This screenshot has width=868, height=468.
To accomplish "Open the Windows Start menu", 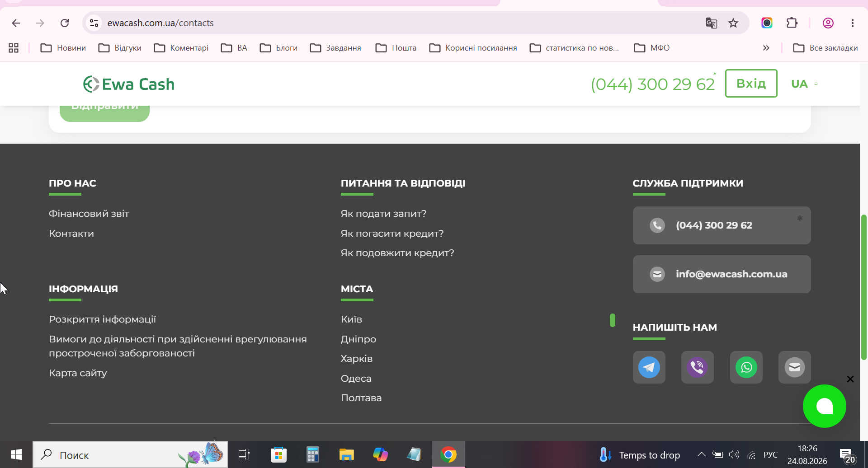I will point(16,454).
